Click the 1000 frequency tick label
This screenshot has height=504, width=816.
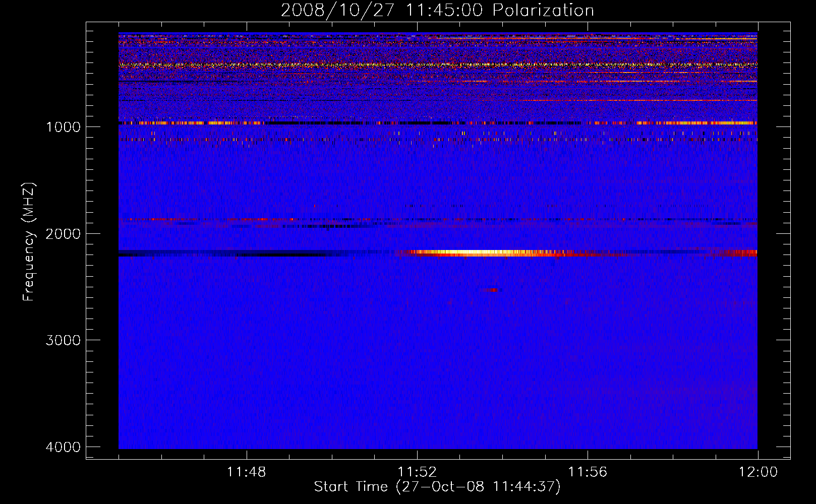click(63, 127)
